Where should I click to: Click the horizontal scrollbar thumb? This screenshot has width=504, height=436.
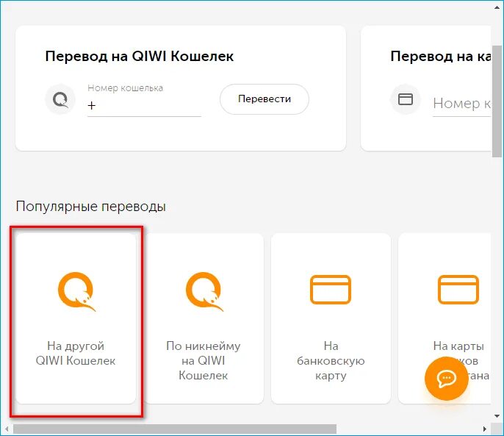(x=175, y=429)
